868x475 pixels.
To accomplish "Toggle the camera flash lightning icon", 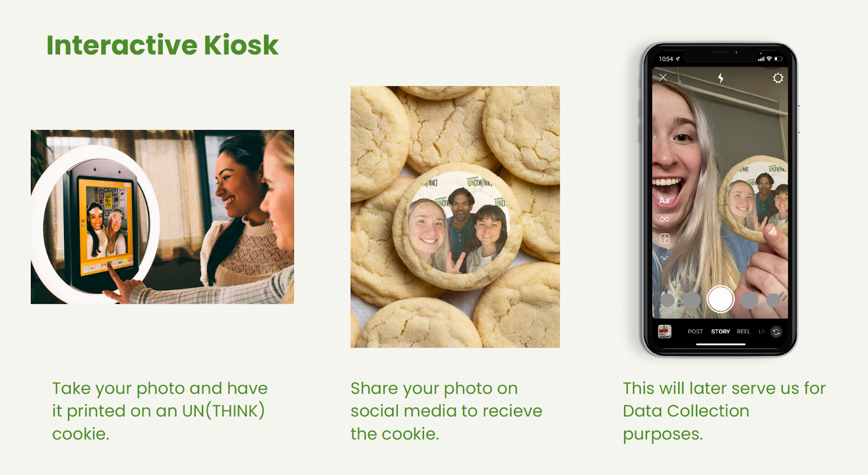I will [720, 78].
